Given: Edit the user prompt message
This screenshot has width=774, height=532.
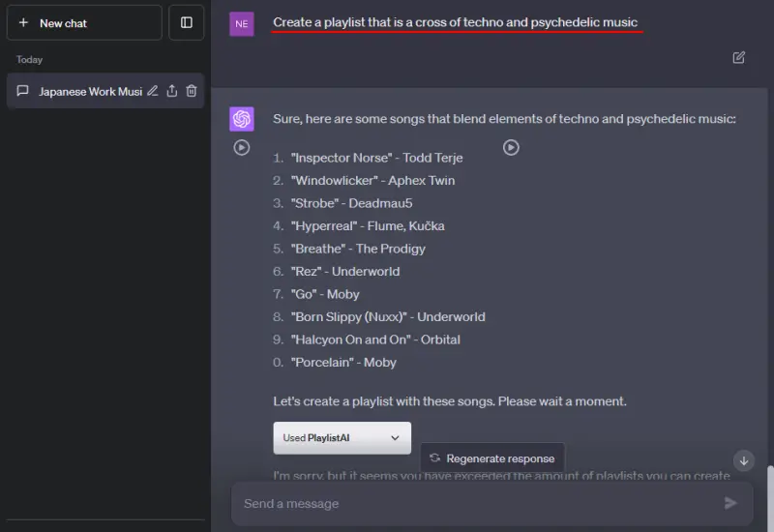Looking at the screenshot, I should click(739, 58).
